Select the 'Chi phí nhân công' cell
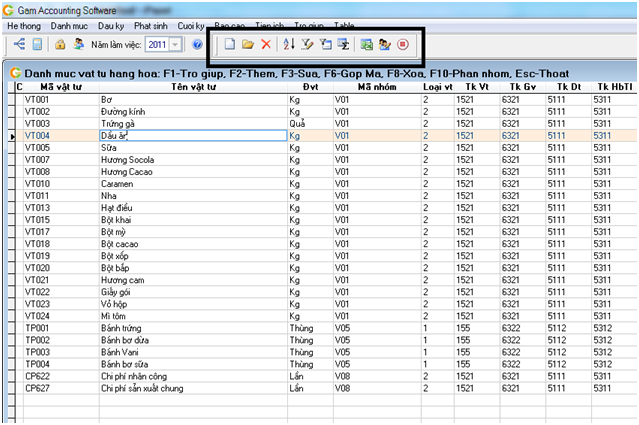 (194, 376)
